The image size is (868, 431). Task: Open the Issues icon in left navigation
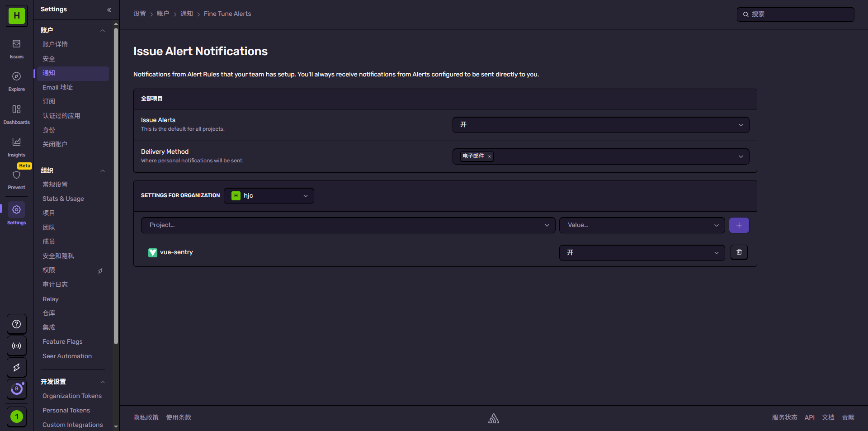16,44
